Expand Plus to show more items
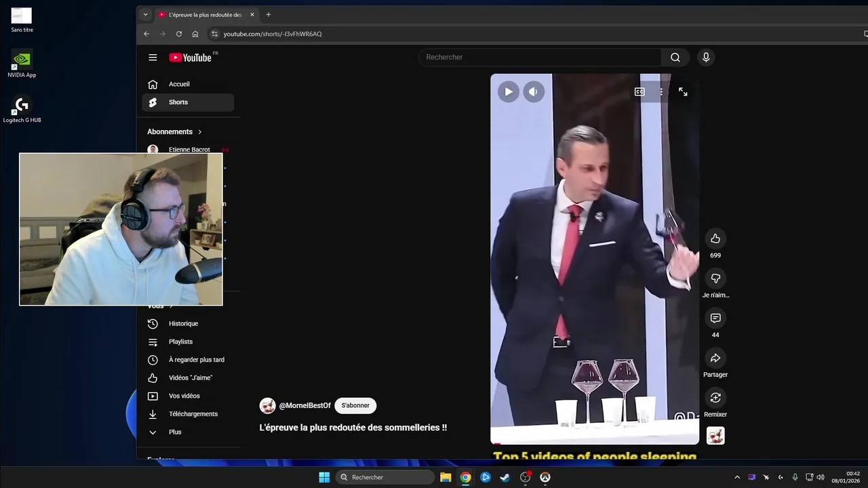Viewport: 868px width, 488px height. [188, 432]
